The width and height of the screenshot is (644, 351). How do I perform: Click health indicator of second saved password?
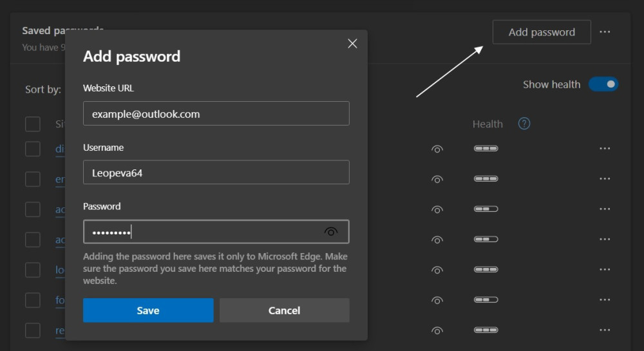(486, 179)
